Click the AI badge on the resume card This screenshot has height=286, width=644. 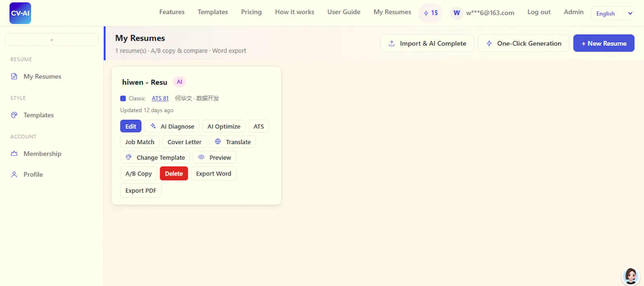(x=180, y=82)
